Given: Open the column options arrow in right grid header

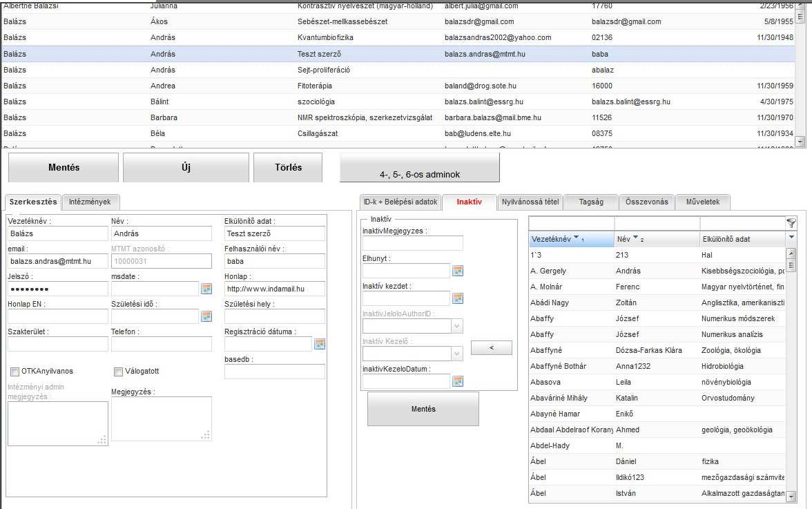Looking at the screenshot, I should [791, 237].
